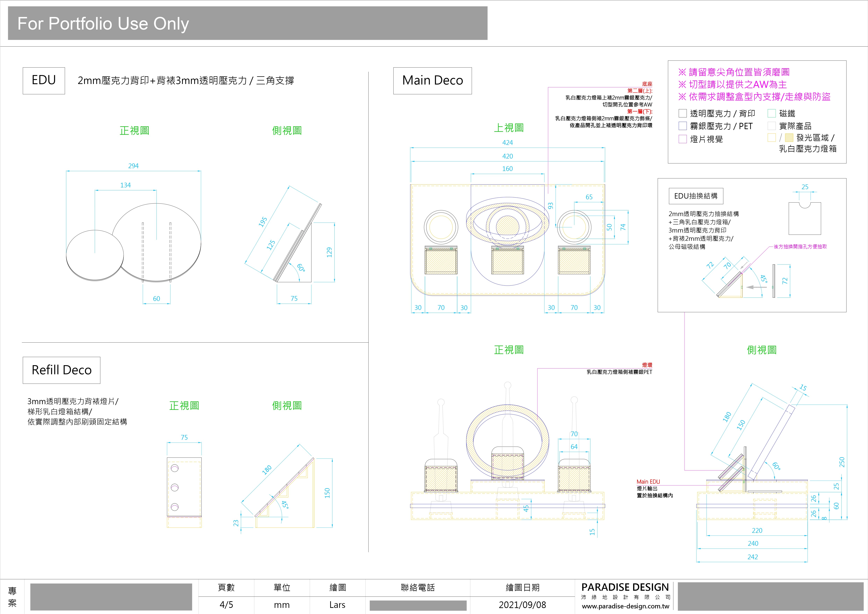Click the matte silver acrylic PET legend square
This screenshot has height=614, width=868.
point(682,126)
